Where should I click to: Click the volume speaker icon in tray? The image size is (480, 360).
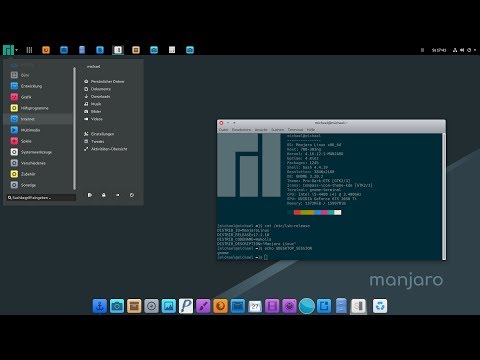click(x=462, y=50)
